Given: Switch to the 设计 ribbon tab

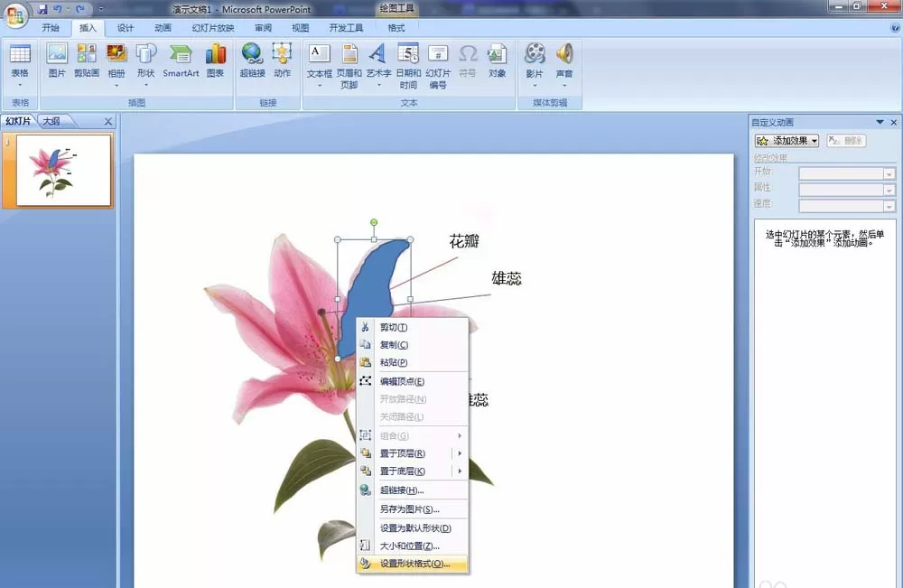Looking at the screenshot, I should click(125, 28).
